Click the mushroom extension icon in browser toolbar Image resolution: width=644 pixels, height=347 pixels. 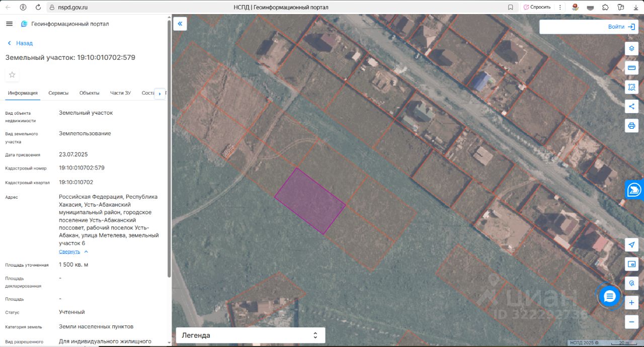click(576, 8)
